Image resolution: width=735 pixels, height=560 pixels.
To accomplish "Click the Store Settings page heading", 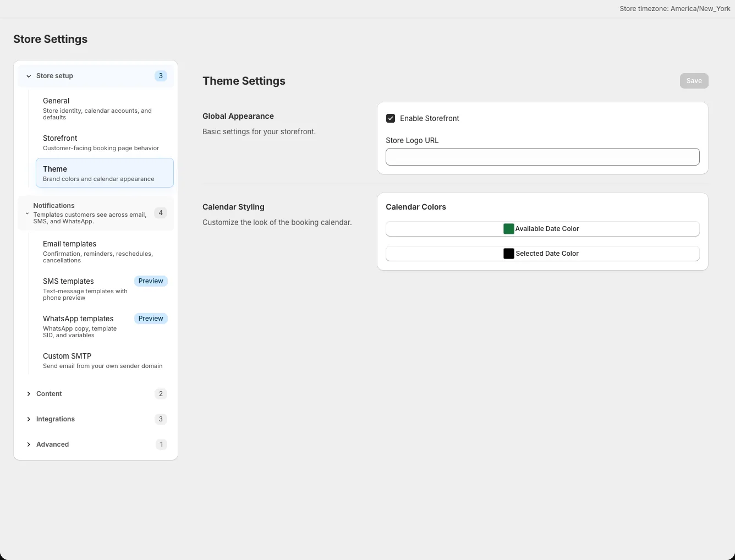I will click(51, 39).
